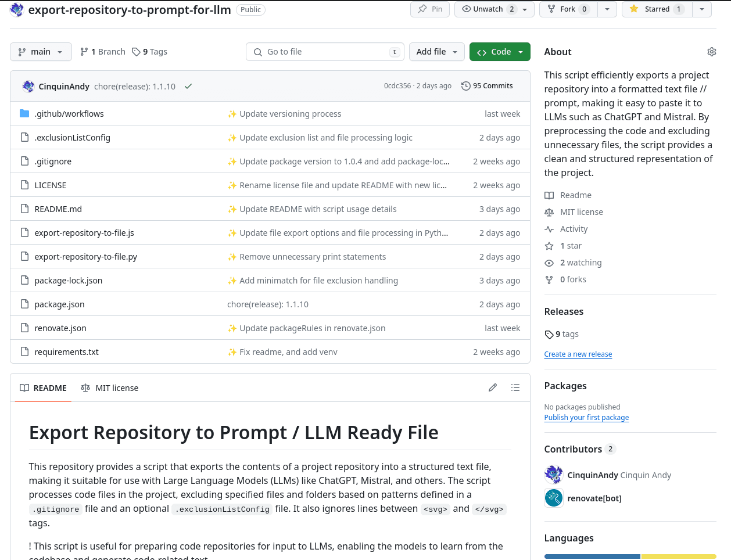Expand the Add file dropdown
The width and height of the screenshot is (731, 560).
click(x=436, y=52)
